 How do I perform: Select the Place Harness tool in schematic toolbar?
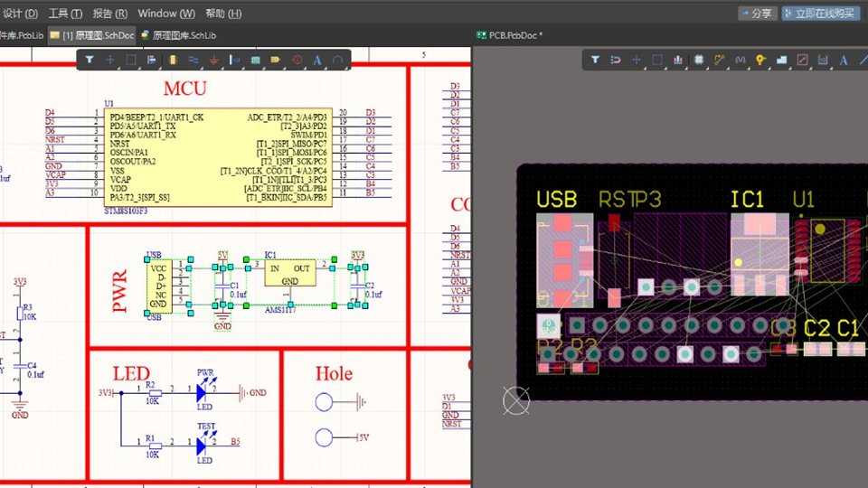(x=235, y=60)
